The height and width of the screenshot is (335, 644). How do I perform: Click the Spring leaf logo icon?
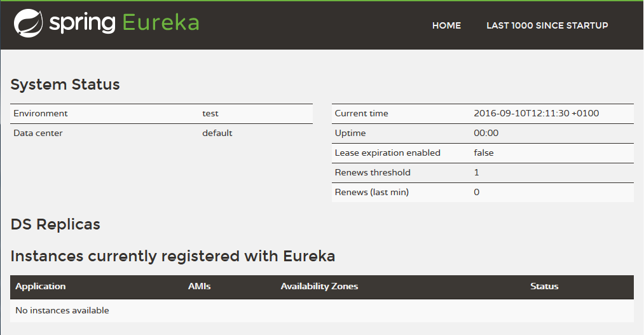click(x=28, y=23)
